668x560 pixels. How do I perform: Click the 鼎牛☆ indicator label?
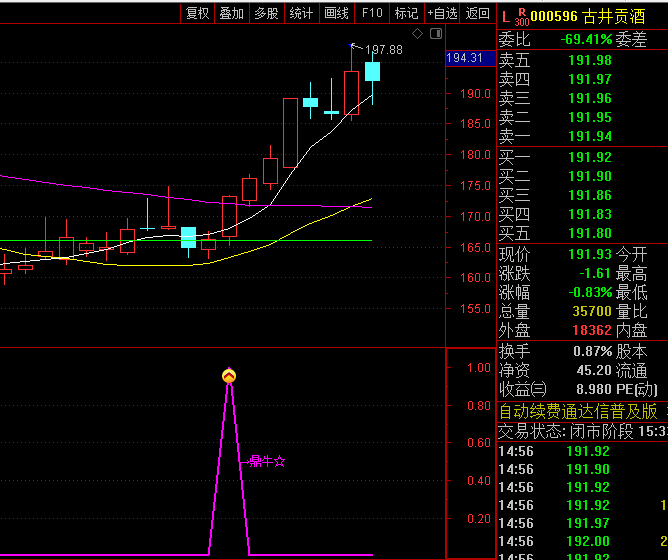click(x=266, y=462)
